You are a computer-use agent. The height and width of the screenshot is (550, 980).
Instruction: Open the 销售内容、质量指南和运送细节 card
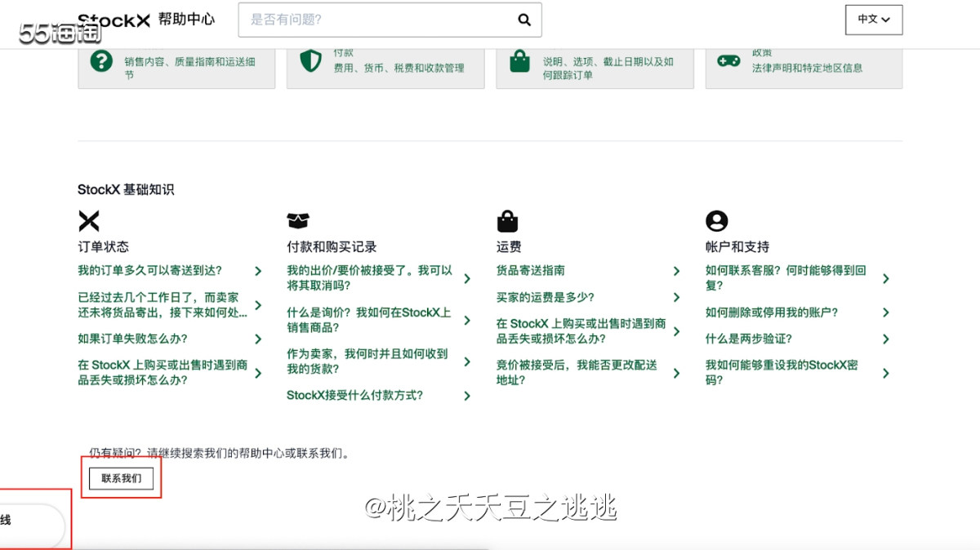coord(176,67)
